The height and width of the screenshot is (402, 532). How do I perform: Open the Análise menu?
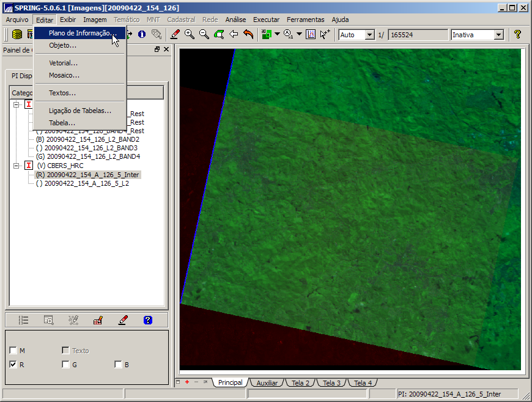[235, 20]
